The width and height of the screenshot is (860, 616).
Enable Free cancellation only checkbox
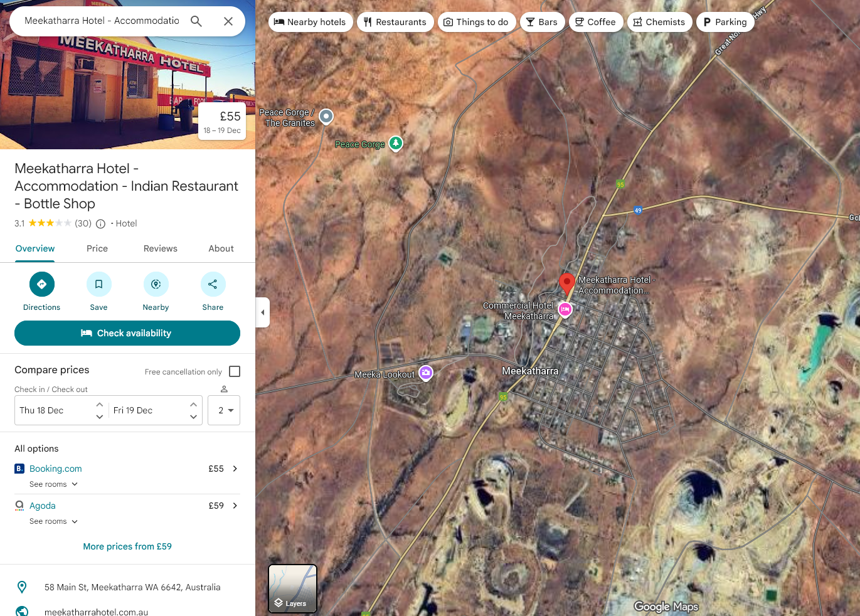click(x=235, y=371)
